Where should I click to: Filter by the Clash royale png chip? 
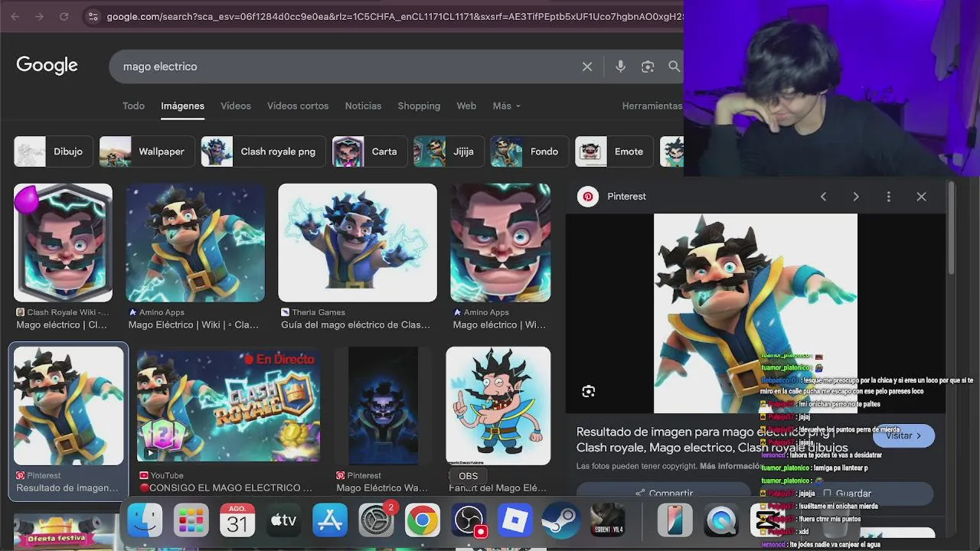pos(263,152)
